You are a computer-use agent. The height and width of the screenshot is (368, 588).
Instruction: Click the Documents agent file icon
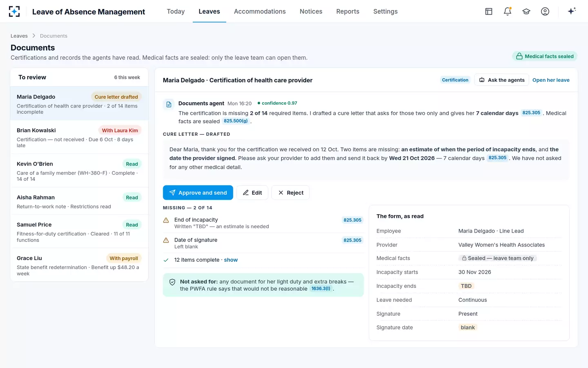pyautogui.click(x=169, y=104)
